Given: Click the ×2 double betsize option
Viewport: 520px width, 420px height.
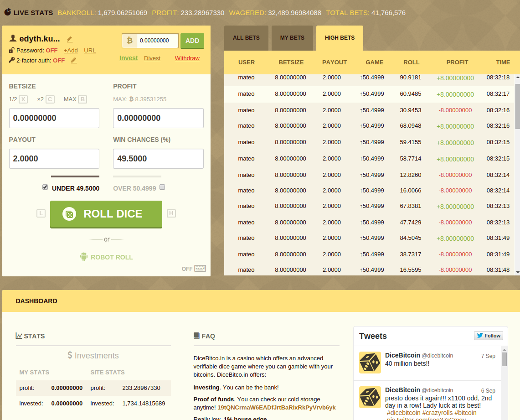Looking at the screenshot, I should point(41,99).
